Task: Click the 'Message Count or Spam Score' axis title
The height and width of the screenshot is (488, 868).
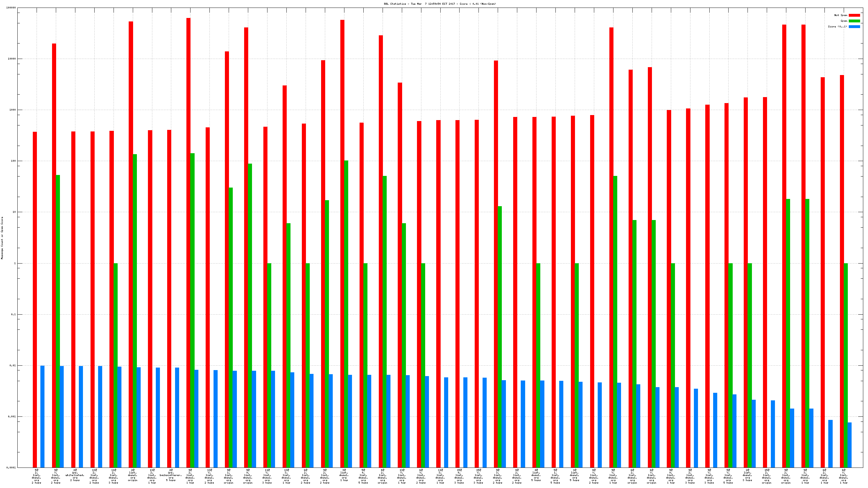Action: tap(2, 238)
